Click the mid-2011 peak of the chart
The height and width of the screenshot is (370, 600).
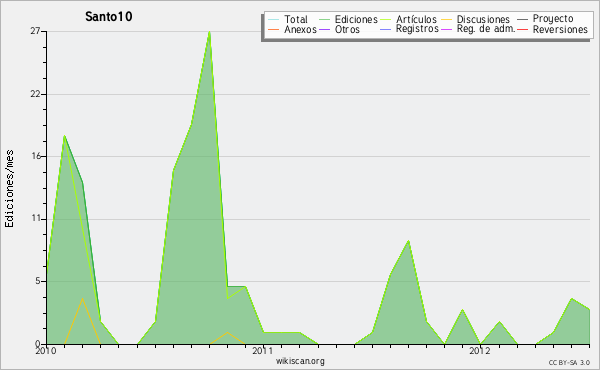click(x=409, y=241)
